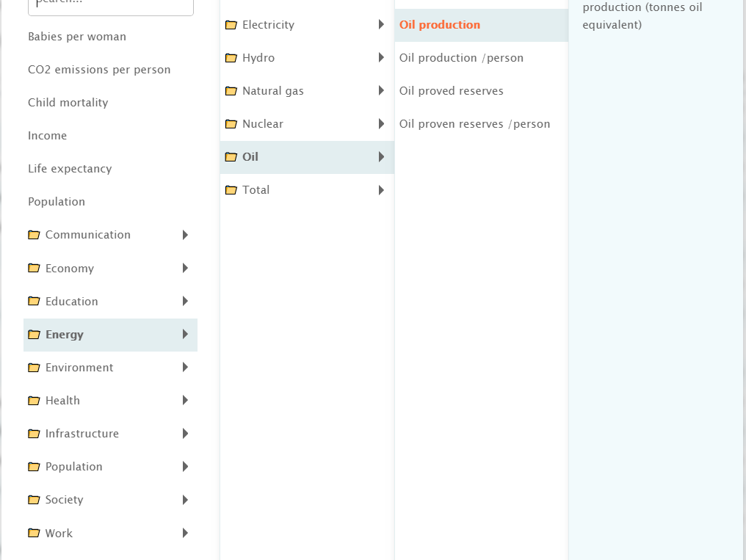Open the Economy folder label

(70, 269)
